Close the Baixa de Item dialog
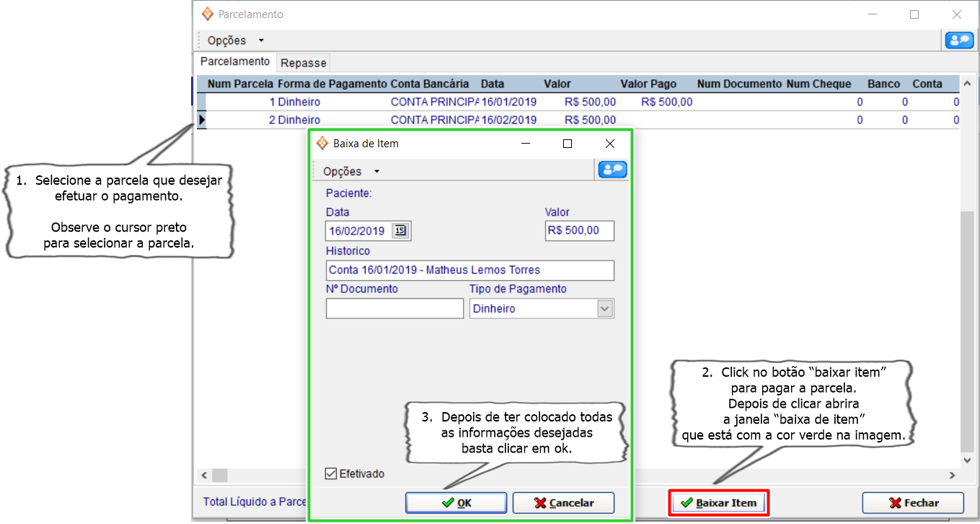The image size is (980, 524). click(x=609, y=144)
